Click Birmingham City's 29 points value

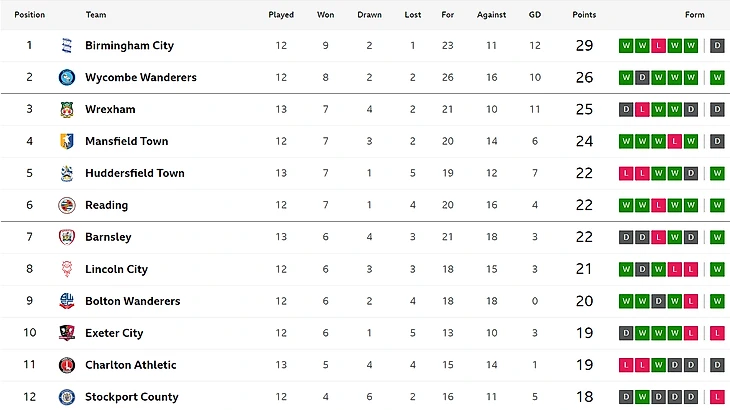(584, 46)
